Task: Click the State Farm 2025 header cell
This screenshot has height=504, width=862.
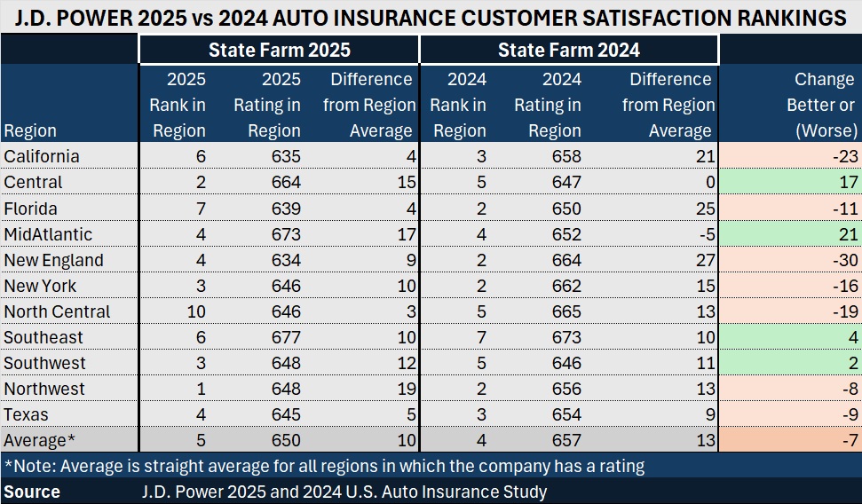Action: 279,50
